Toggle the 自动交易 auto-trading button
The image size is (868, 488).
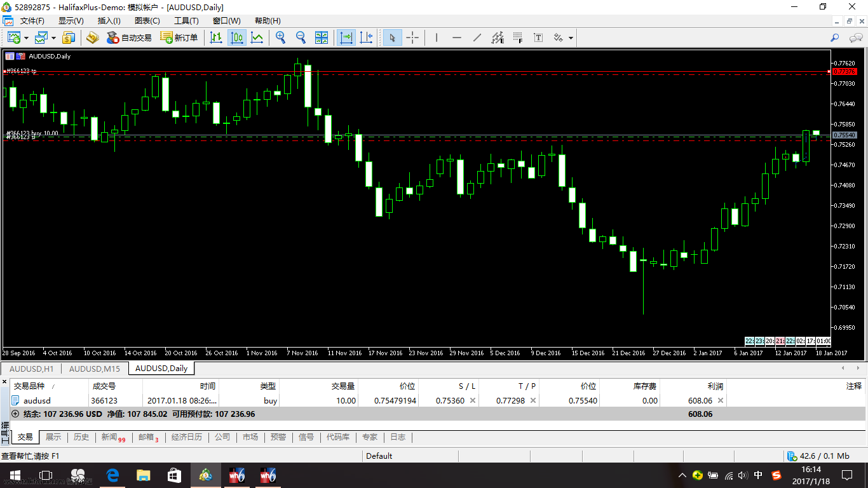click(130, 37)
